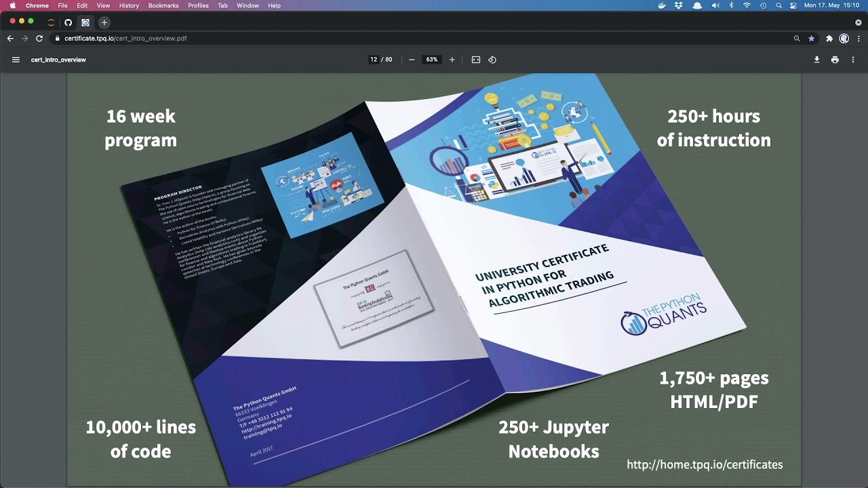
Task: Select the active PDF tab
Action: [x=85, y=22]
